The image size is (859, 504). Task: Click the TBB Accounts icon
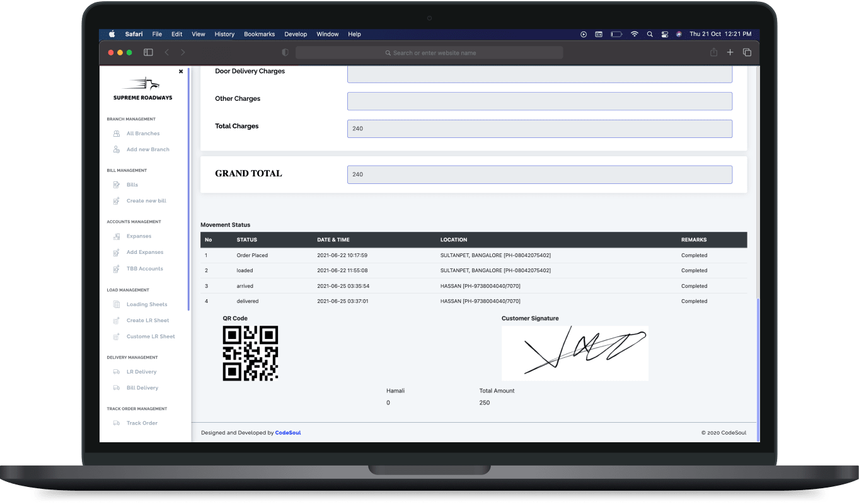click(x=117, y=268)
